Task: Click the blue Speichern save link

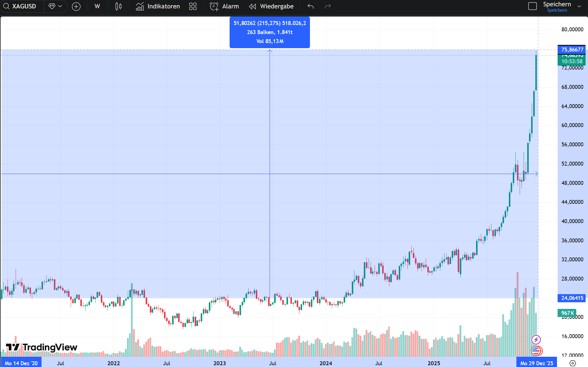Action: (x=557, y=10)
